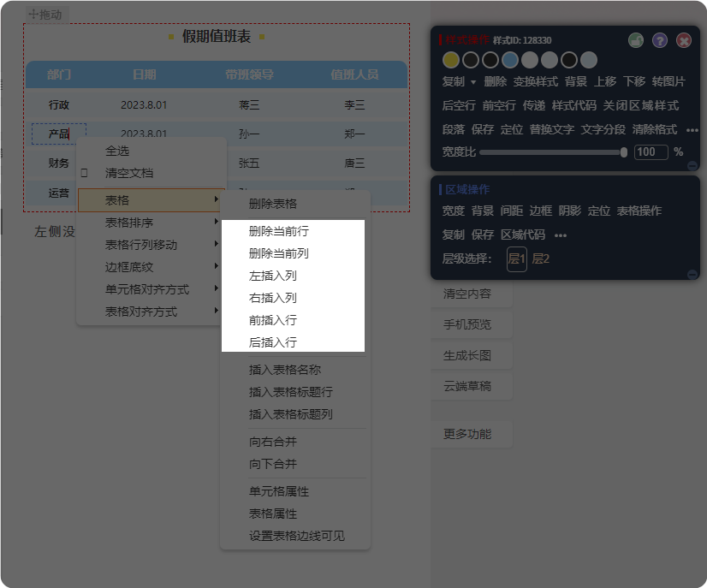Select 设置表格边线可见 in the submenu
Image resolution: width=707 pixels, height=588 pixels.
(x=297, y=536)
